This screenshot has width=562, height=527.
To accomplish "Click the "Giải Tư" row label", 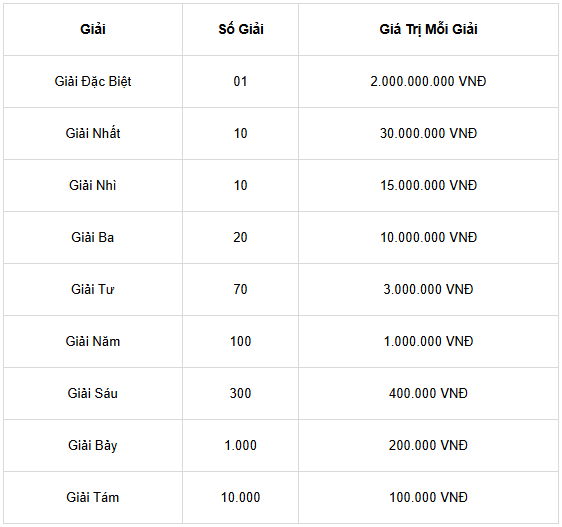I will [93, 289].
